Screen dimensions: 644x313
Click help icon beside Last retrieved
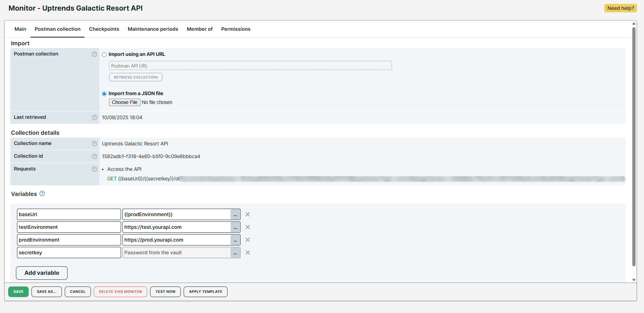click(94, 117)
